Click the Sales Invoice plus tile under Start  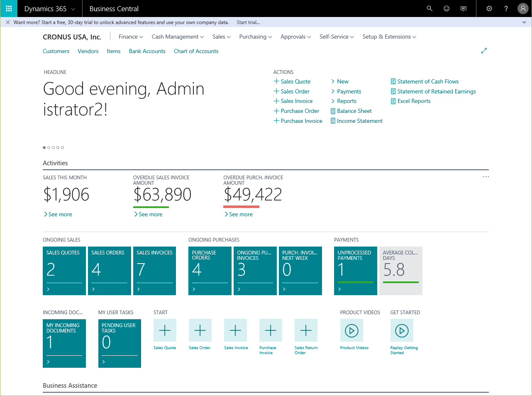(x=235, y=330)
